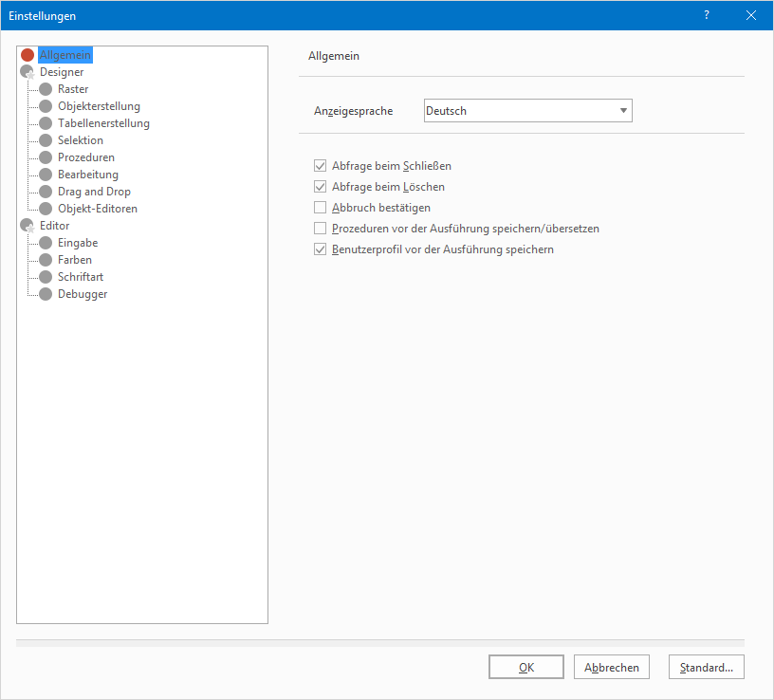774x700 pixels.
Task: Select Schriftart under Editor
Action: pyautogui.click(x=82, y=277)
